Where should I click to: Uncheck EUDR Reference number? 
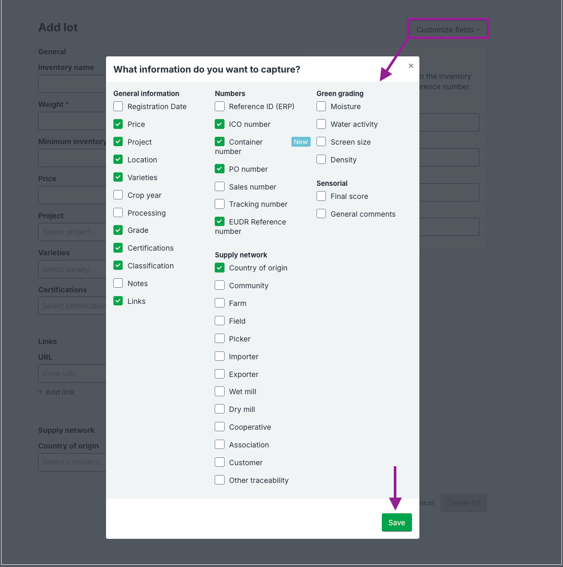[x=219, y=222]
